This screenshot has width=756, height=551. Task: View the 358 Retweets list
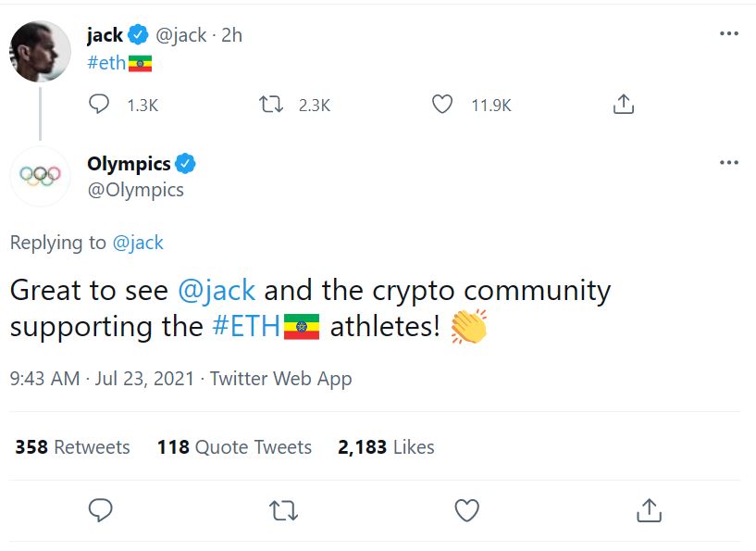click(72, 447)
